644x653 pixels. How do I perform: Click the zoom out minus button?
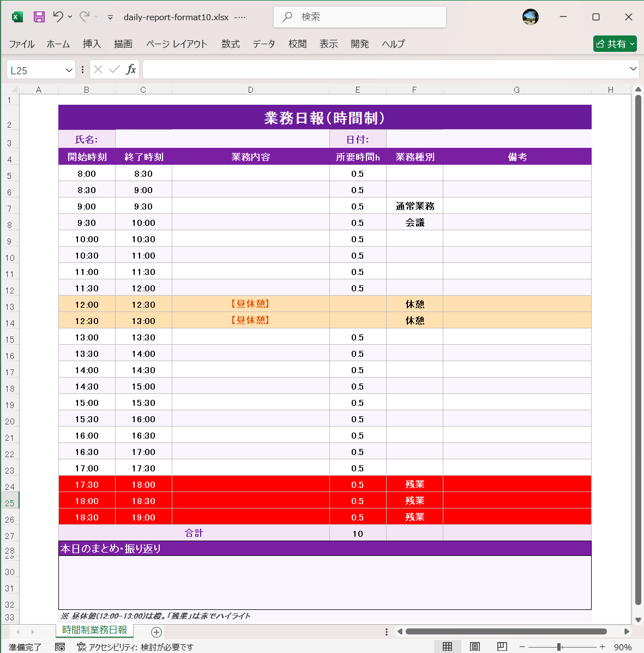pos(522,647)
